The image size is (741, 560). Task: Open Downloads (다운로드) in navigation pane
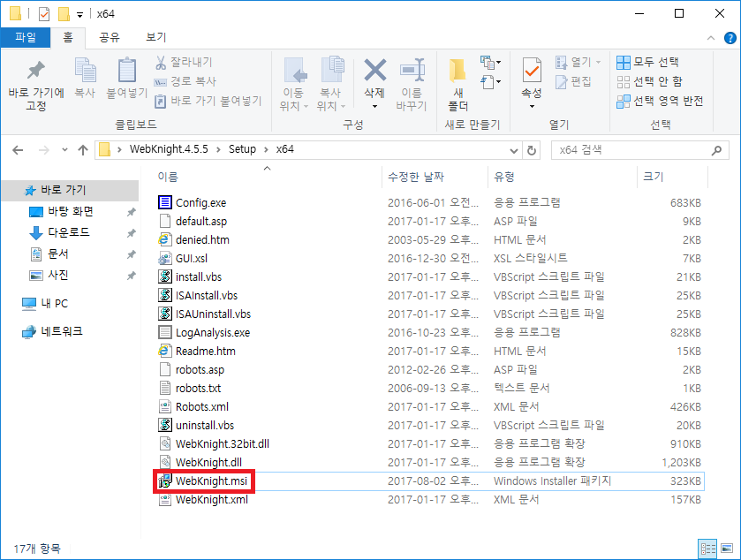(x=69, y=232)
